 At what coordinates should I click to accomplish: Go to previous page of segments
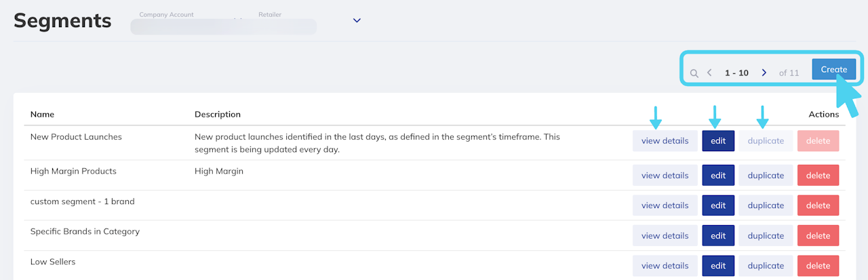(x=709, y=73)
